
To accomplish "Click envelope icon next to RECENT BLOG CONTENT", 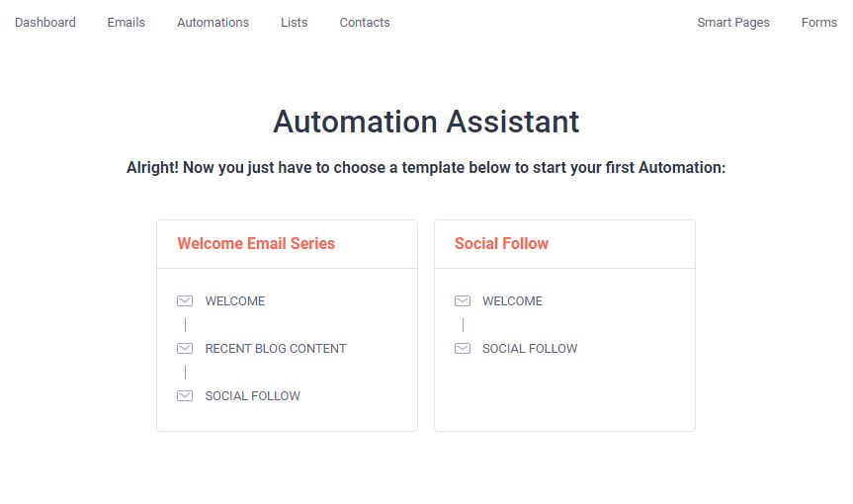I will tap(185, 348).
